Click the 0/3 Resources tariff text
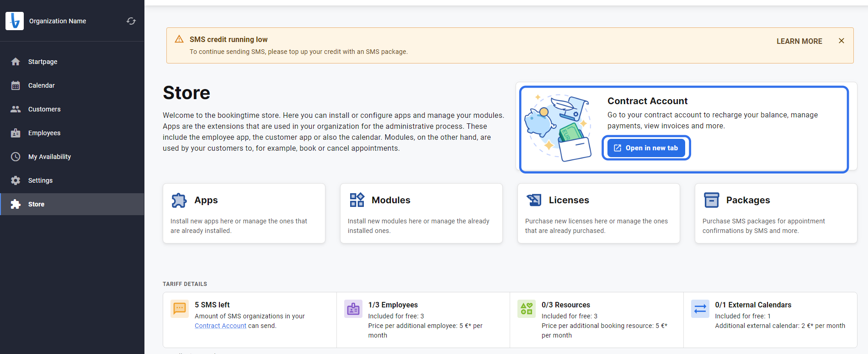The height and width of the screenshot is (354, 868). (x=566, y=305)
